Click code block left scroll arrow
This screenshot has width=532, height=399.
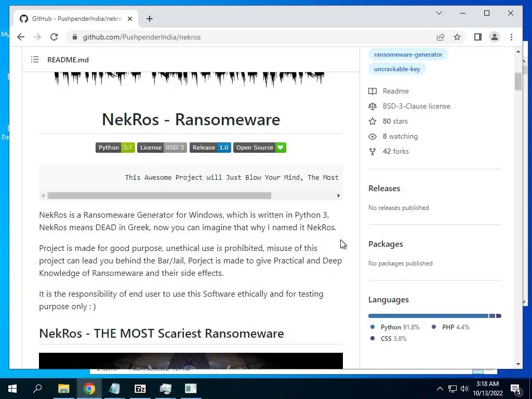point(43,195)
